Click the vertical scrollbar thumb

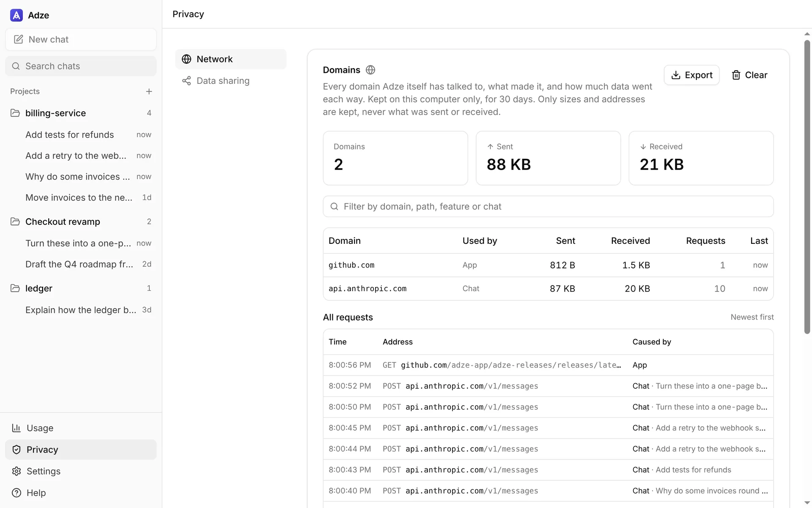tap(807, 186)
